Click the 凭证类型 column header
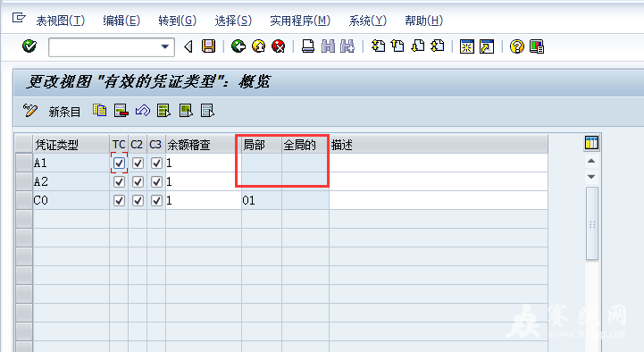 (x=71, y=145)
